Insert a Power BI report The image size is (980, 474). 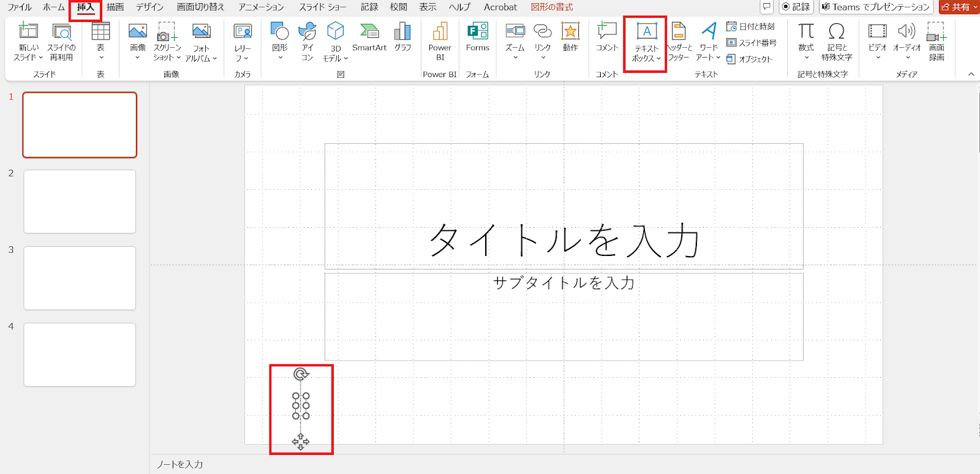440,42
